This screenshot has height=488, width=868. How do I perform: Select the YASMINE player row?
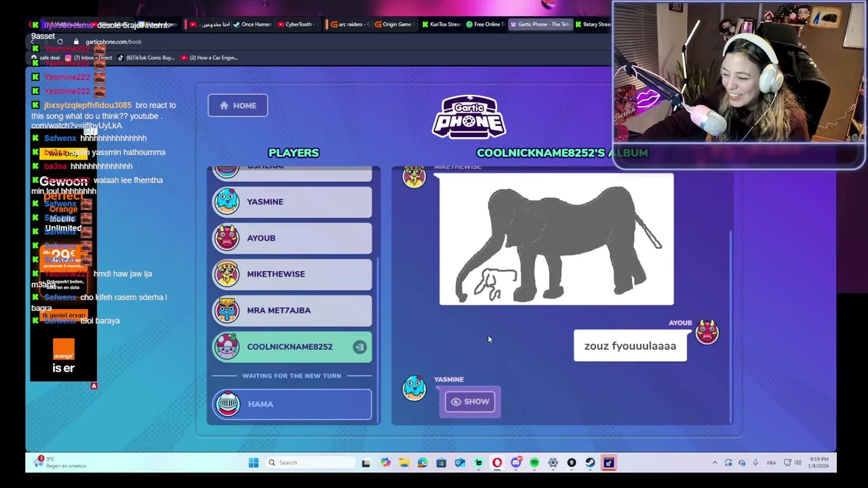point(292,202)
